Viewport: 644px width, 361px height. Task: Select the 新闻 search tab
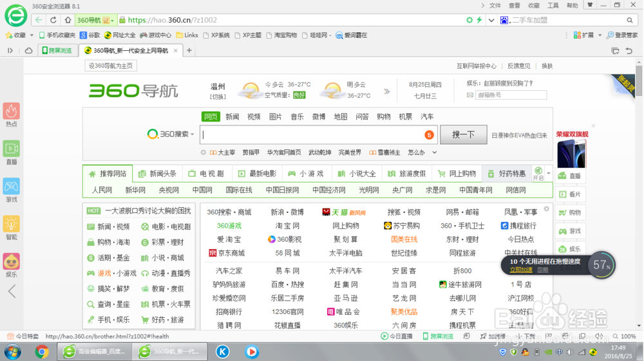pos(232,116)
